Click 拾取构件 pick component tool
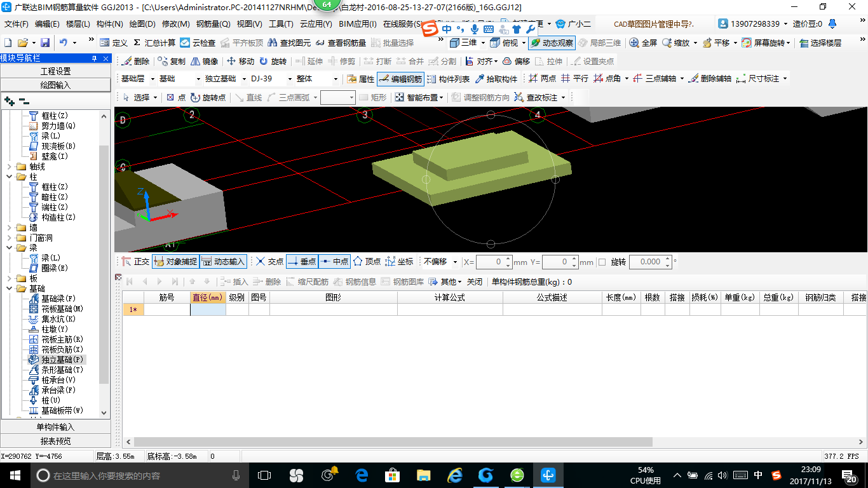Screen dimensions: 868x488 pos(496,79)
